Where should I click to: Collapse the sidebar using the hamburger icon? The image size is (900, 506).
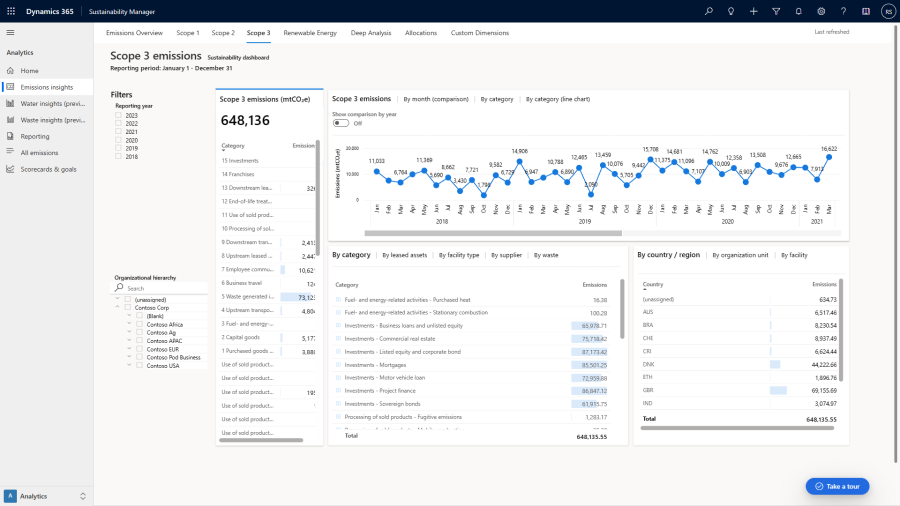(10, 33)
